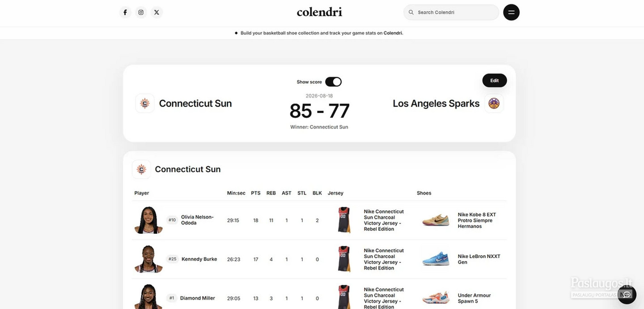This screenshot has width=644, height=309.
Task: Click the colendri logo to go home
Action: [319, 12]
